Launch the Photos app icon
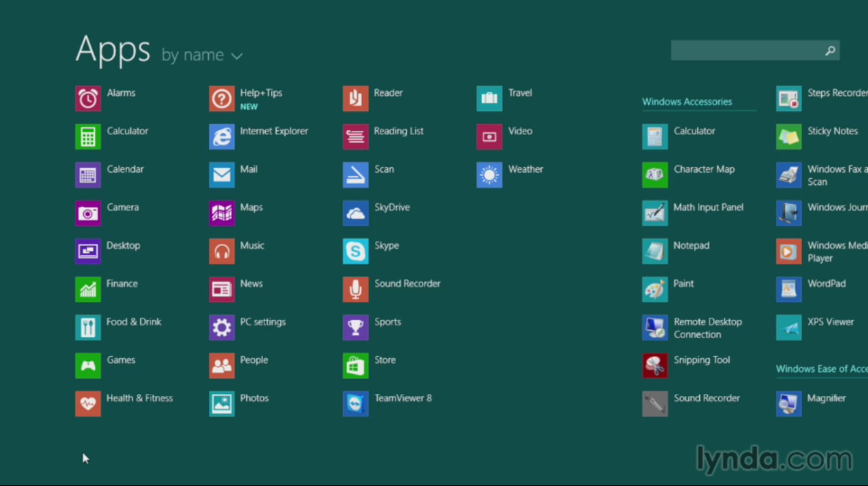The height and width of the screenshot is (486, 868). point(222,404)
